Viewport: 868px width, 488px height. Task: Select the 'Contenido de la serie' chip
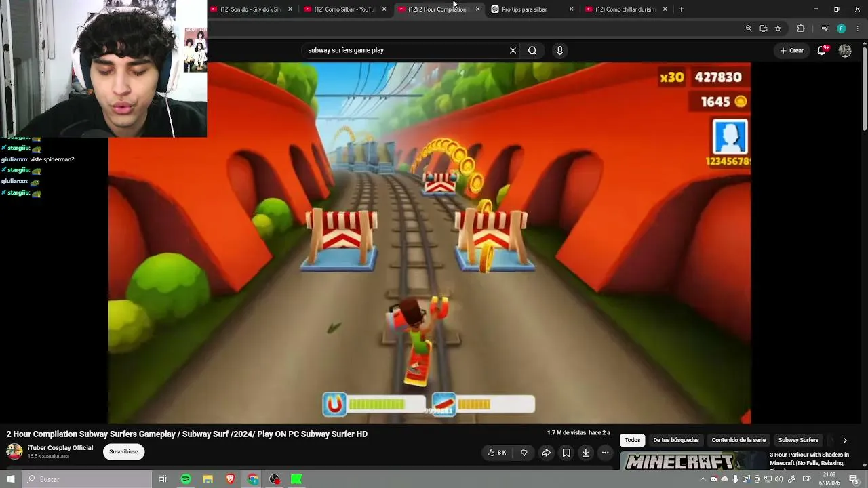[x=738, y=440]
